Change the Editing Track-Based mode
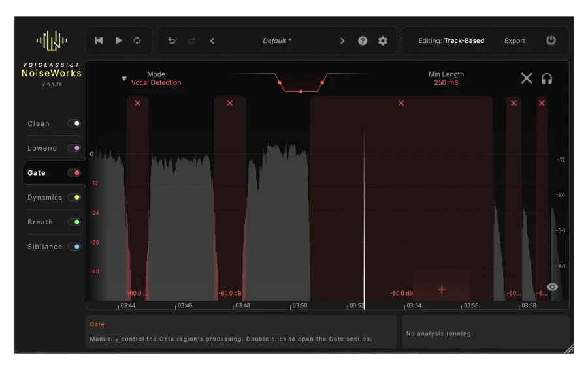Screen dimensions: 588x370 (x=451, y=40)
